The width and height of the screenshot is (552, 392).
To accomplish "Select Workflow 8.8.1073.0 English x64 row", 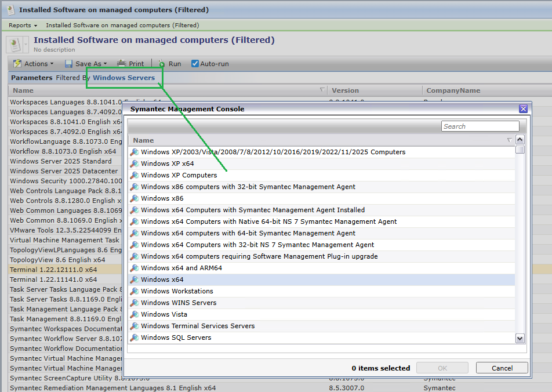I will 66,151.
